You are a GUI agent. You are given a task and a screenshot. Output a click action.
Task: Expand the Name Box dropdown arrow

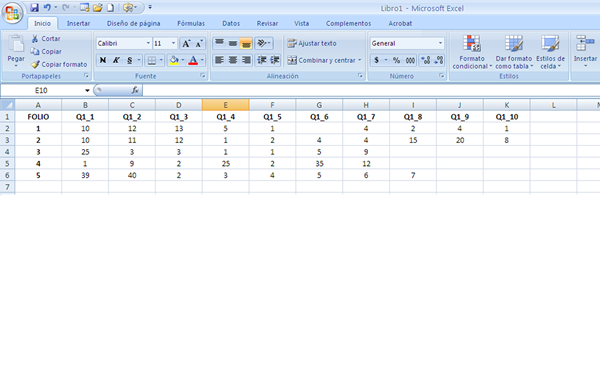coord(87,90)
